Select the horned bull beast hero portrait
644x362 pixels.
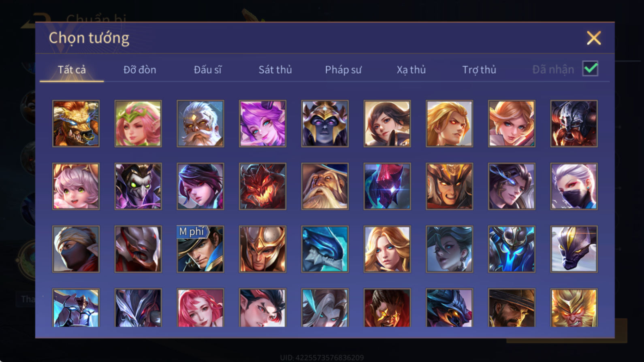(x=76, y=124)
